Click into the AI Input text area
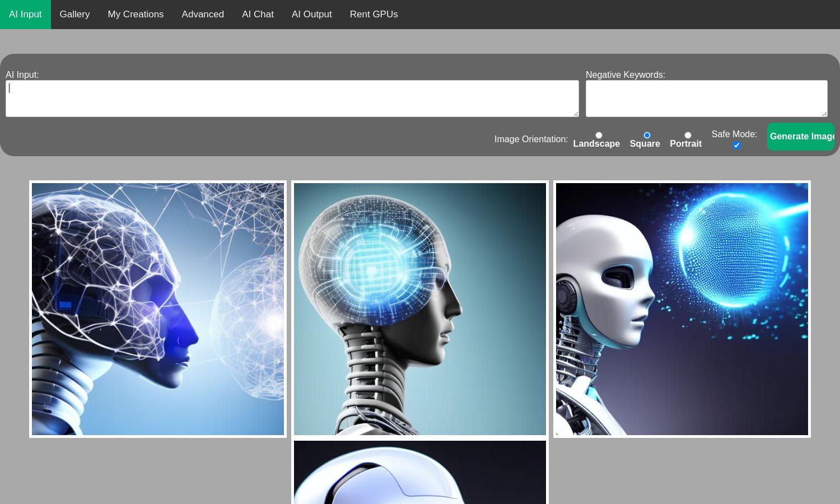 click(x=292, y=99)
